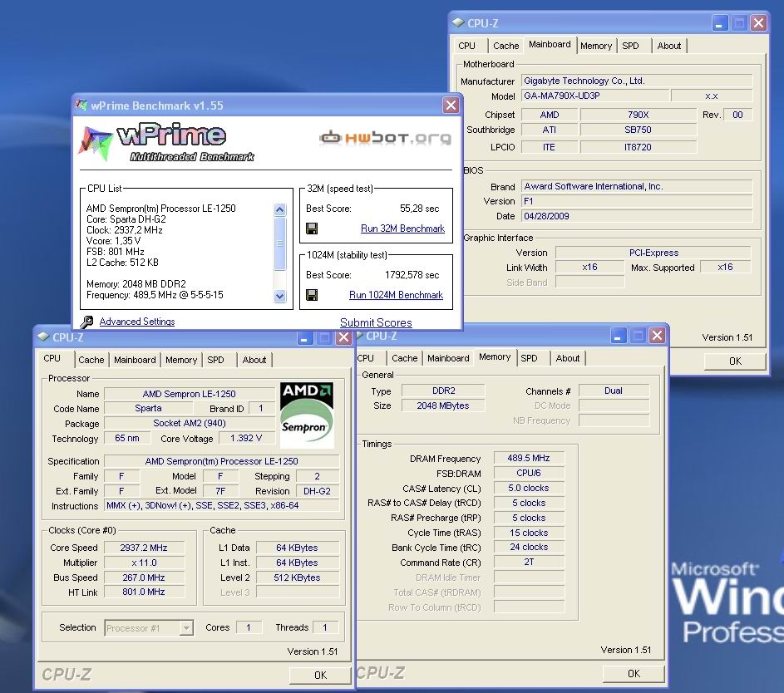Click Southbridge SB750 field
The image size is (784, 693).
pos(638,130)
